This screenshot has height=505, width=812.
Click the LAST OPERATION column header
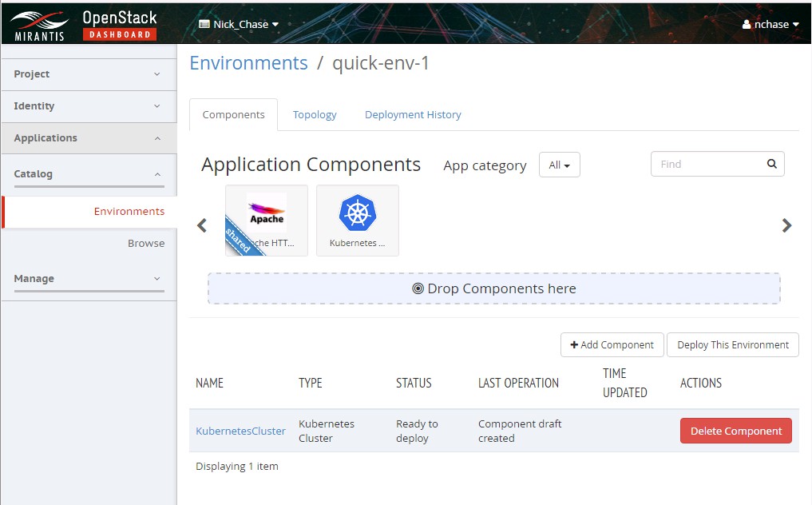[x=518, y=384]
